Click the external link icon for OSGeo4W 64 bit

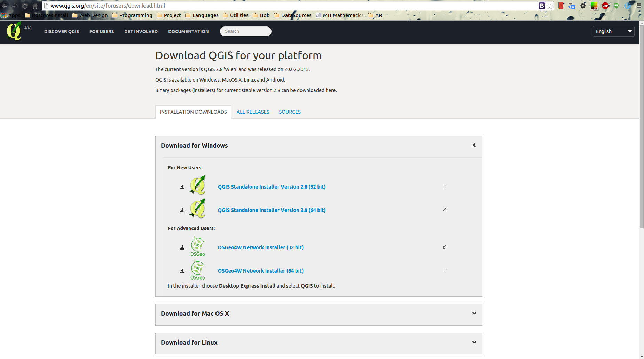pyautogui.click(x=444, y=270)
